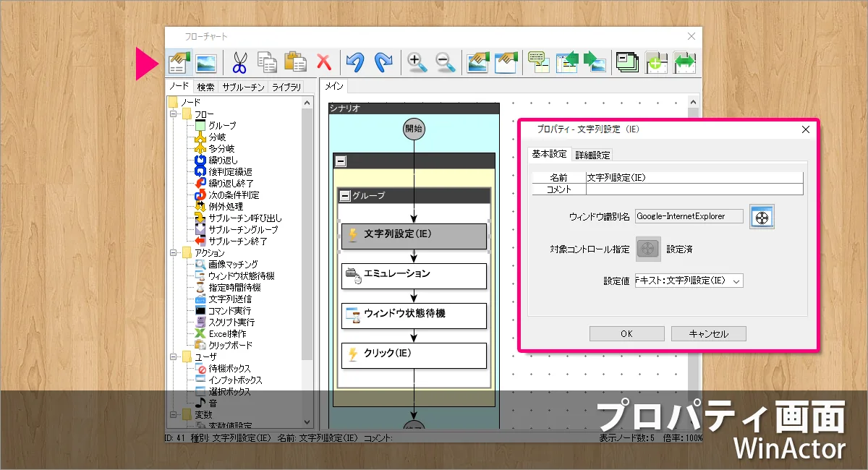This screenshot has width=868, height=470.
Task: Click the node tree scrollbar up arrow
Action: [x=307, y=103]
